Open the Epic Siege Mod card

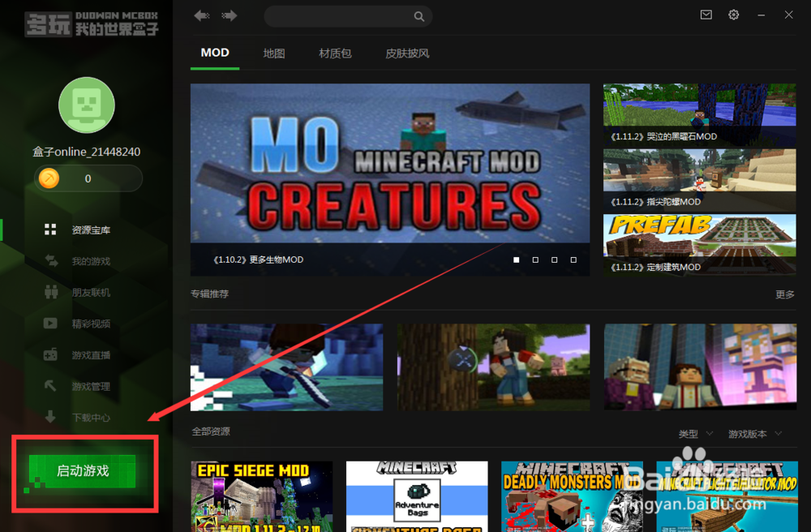pos(262,496)
